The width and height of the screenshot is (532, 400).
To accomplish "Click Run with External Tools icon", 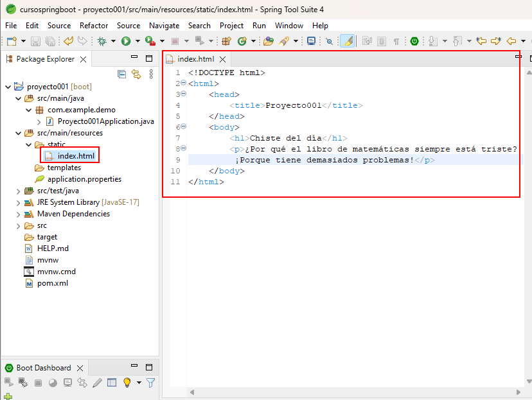I will click(x=150, y=41).
